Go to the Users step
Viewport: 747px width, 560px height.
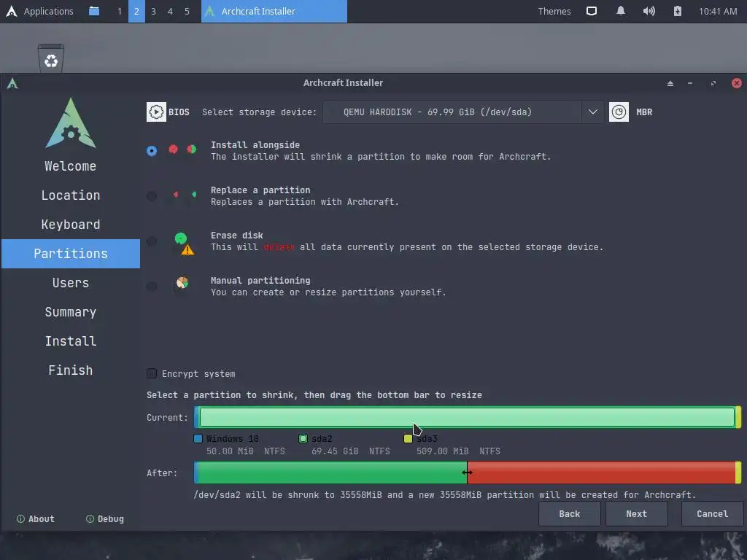[71, 283]
